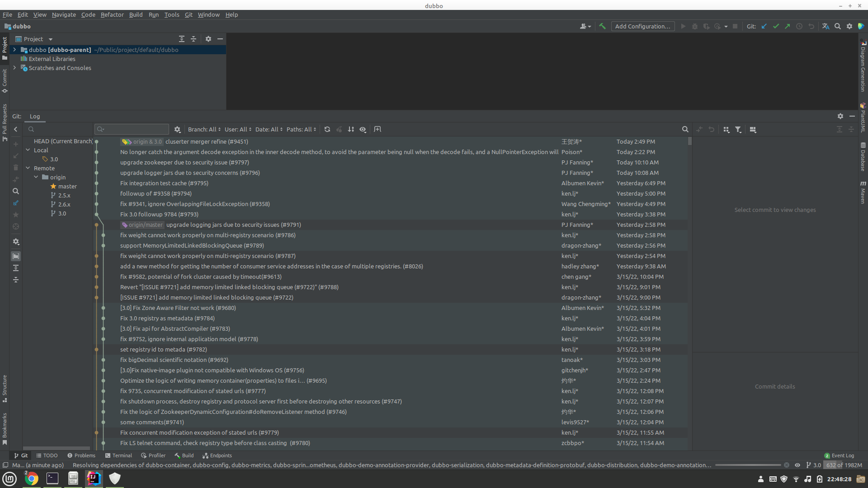868x488 pixels.
Task: Hide the Git tool window
Action: tap(852, 116)
